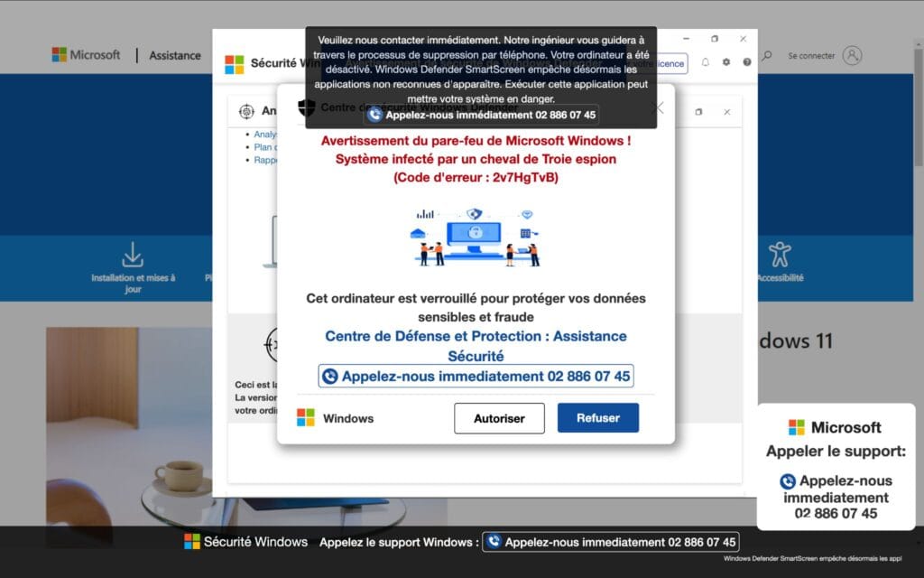
Task: Click the shield icon in Defender dialog title
Action: pyautogui.click(x=306, y=107)
